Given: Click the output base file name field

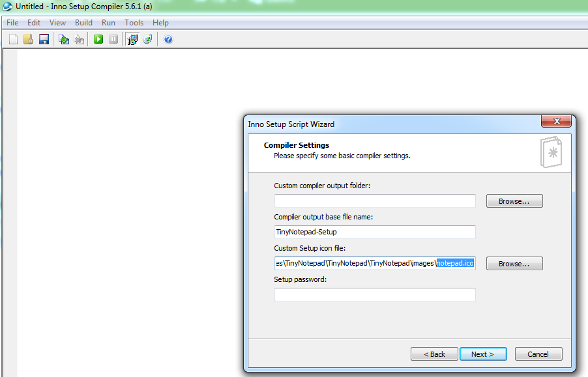Looking at the screenshot, I should click(375, 232).
